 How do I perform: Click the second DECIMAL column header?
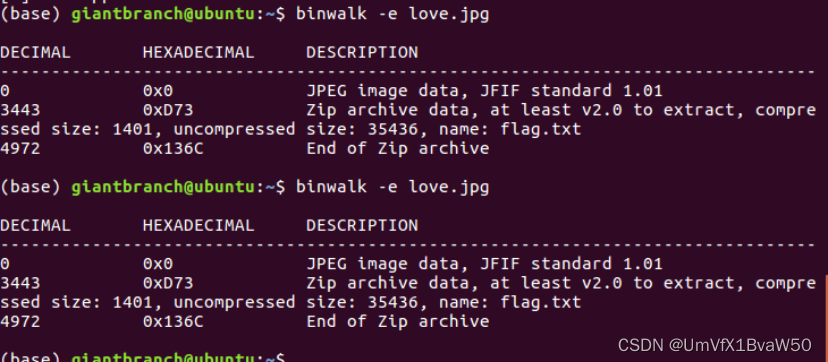pyautogui.click(x=35, y=225)
